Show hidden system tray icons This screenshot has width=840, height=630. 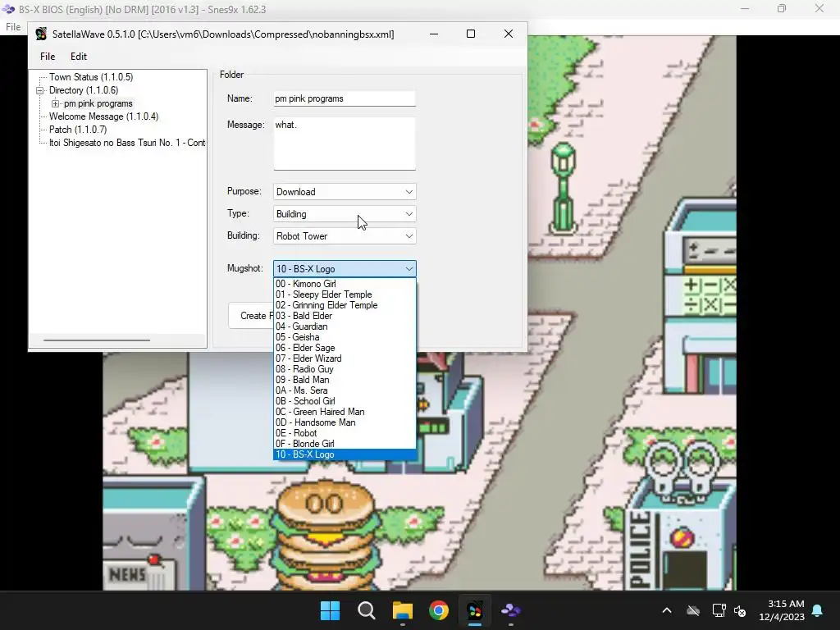(x=667, y=610)
